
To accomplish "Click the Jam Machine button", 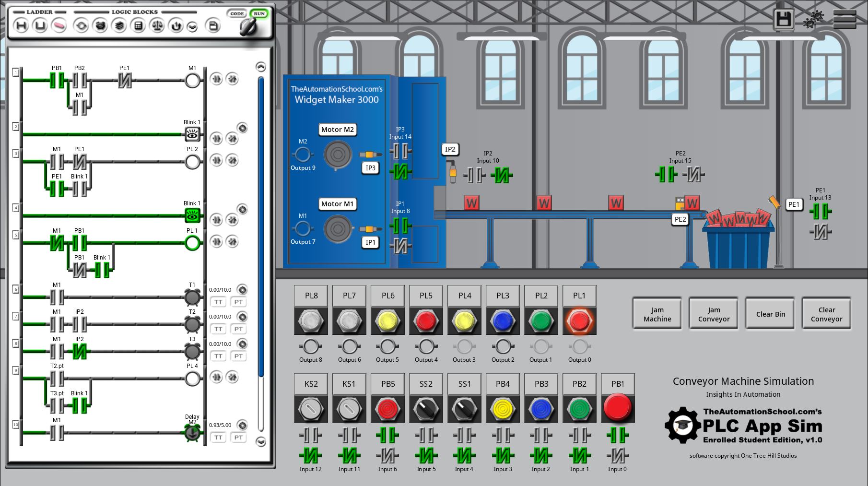I will [657, 314].
